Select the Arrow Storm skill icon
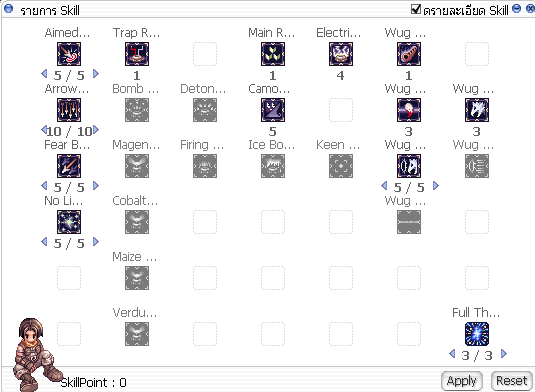This screenshot has height=392, width=535. [x=69, y=110]
